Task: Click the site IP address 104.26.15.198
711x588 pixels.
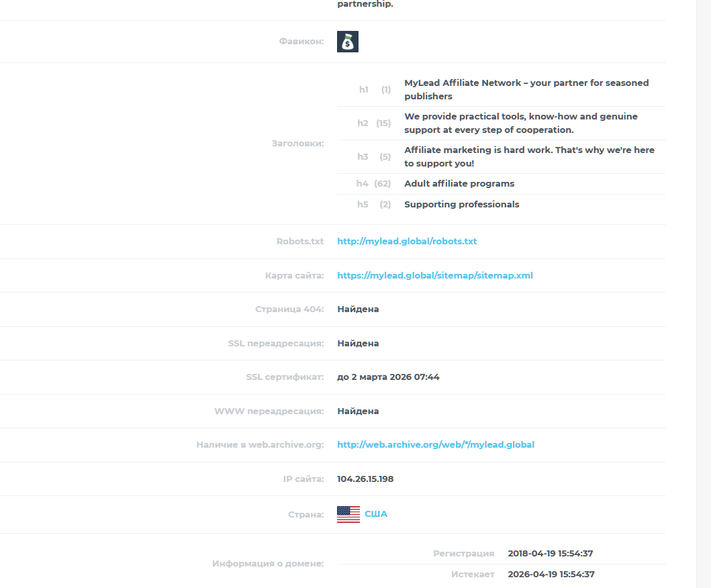Action: [x=365, y=479]
